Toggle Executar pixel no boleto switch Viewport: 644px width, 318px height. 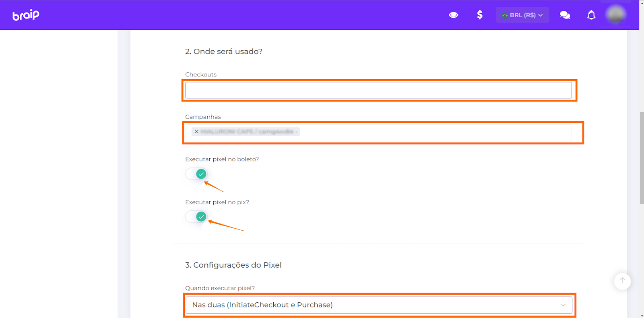pyautogui.click(x=196, y=174)
